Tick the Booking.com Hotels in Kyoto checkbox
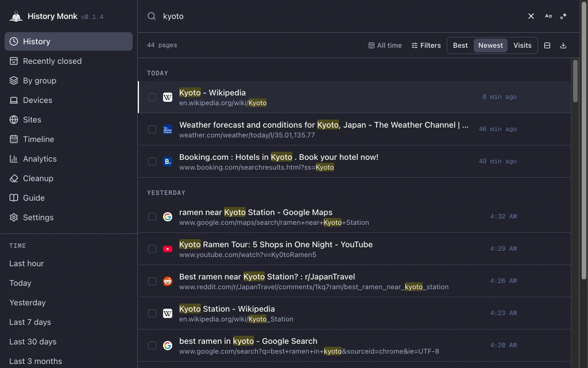This screenshot has height=368, width=588. click(152, 162)
